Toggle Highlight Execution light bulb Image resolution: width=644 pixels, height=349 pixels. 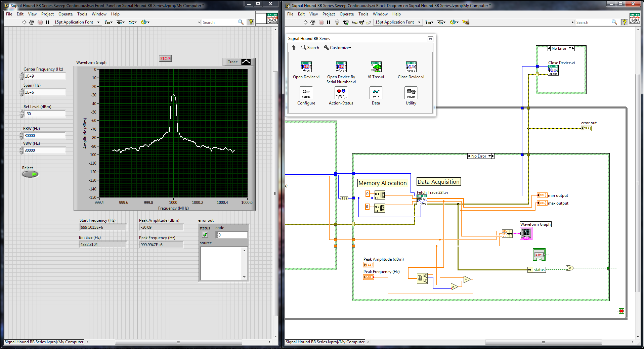tap(337, 22)
